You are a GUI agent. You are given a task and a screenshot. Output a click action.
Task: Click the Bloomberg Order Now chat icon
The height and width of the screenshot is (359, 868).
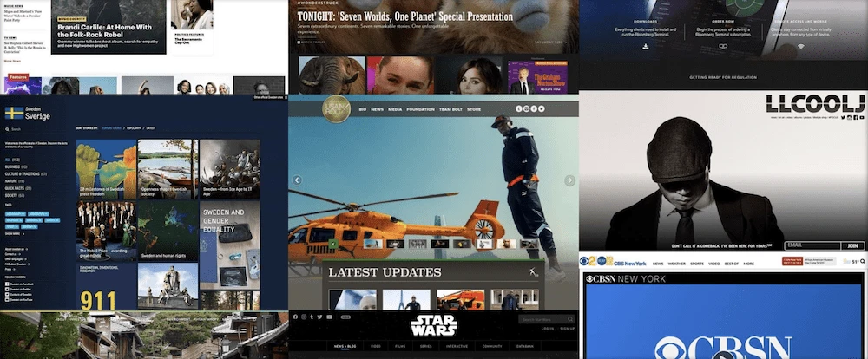[723, 47]
